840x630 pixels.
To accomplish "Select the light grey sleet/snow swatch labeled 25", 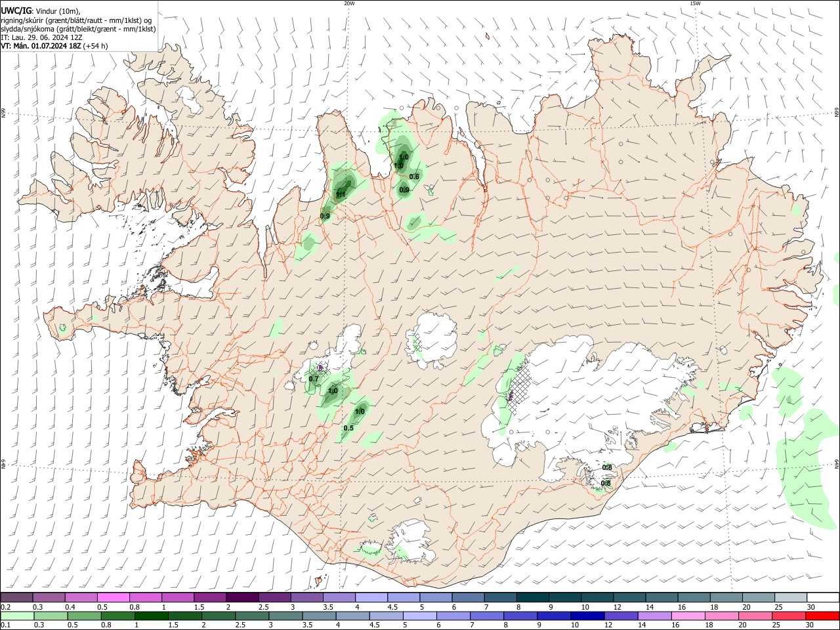I will (791, 598).
